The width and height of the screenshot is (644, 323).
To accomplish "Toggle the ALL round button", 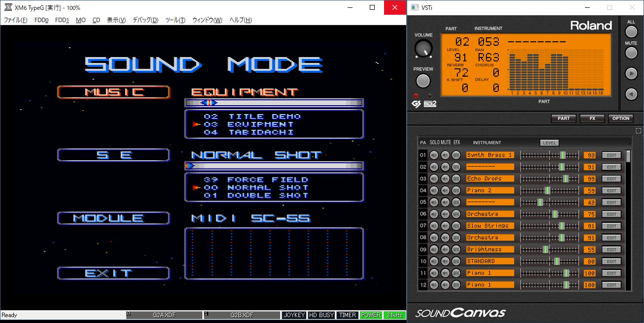I will point(631,31).
